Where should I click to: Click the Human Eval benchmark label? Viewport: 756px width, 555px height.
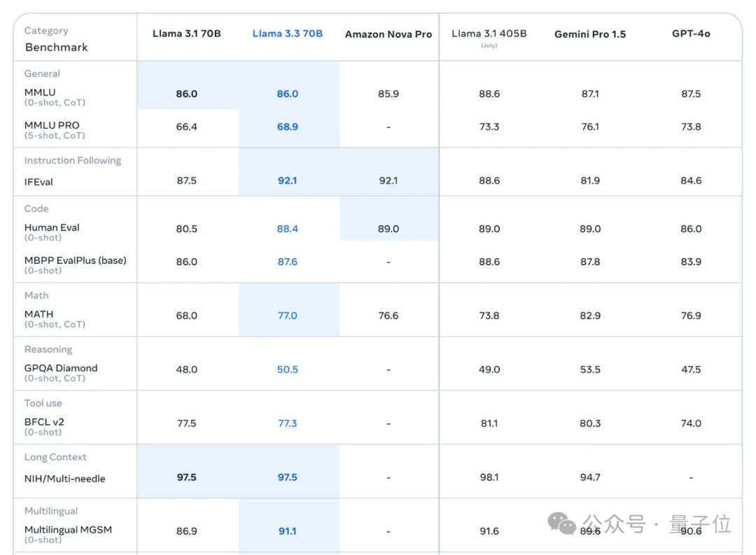click(x=52, y=227)
